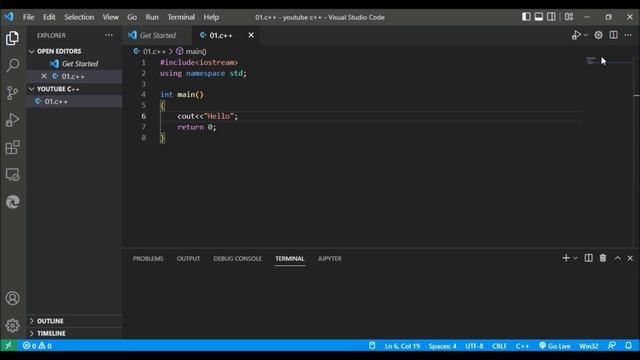This screenshot has width=640, height=360.
Task: Open editor More Actions ellipsis
Action: pyautogui.click(x=628, y=35)
